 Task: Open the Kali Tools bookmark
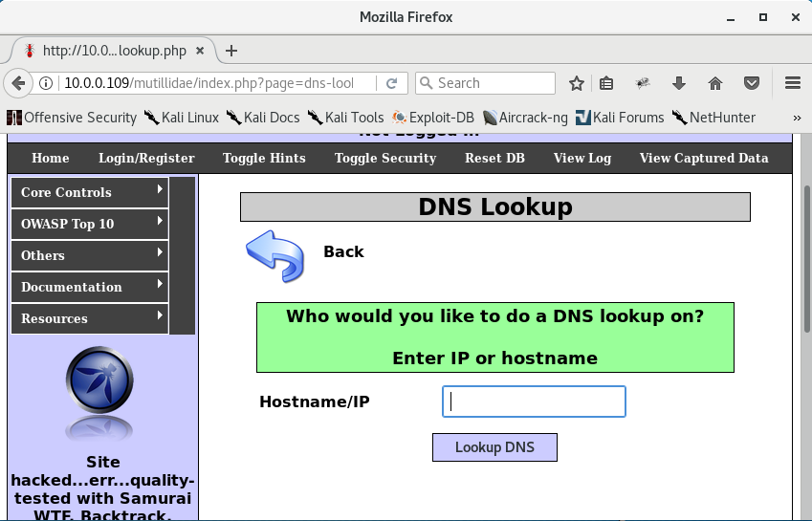(345, 118)
